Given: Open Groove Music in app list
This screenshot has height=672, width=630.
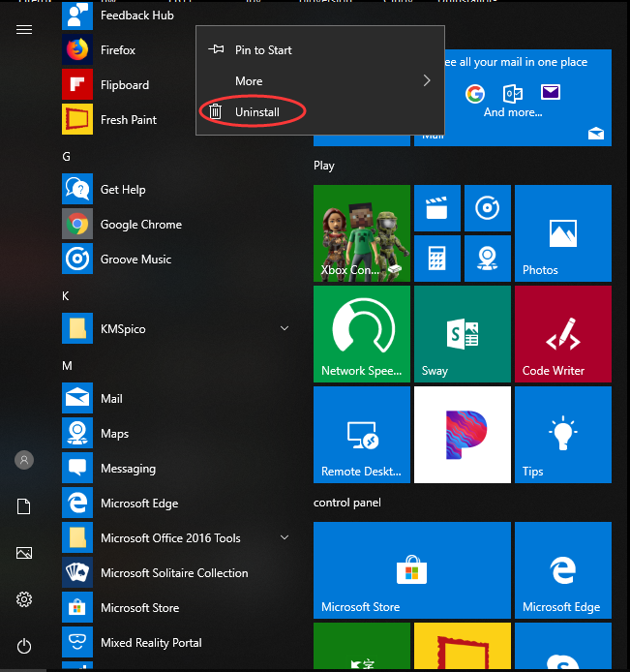Looking at the screenshot, I should 175,259.
